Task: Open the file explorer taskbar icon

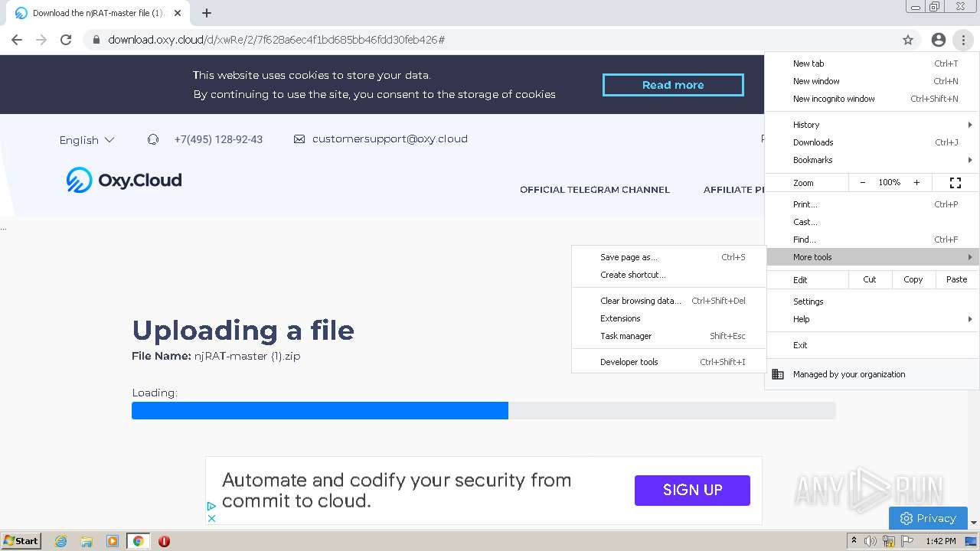Action: click(87, 541)
